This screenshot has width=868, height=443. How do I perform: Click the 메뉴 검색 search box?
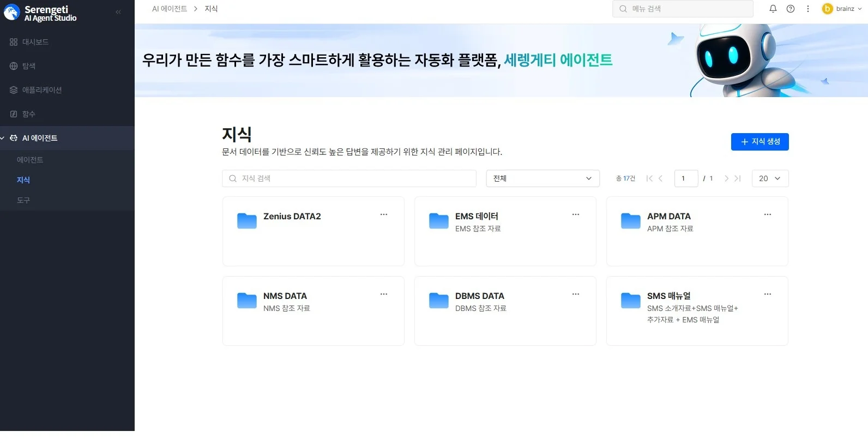point(682,9)
